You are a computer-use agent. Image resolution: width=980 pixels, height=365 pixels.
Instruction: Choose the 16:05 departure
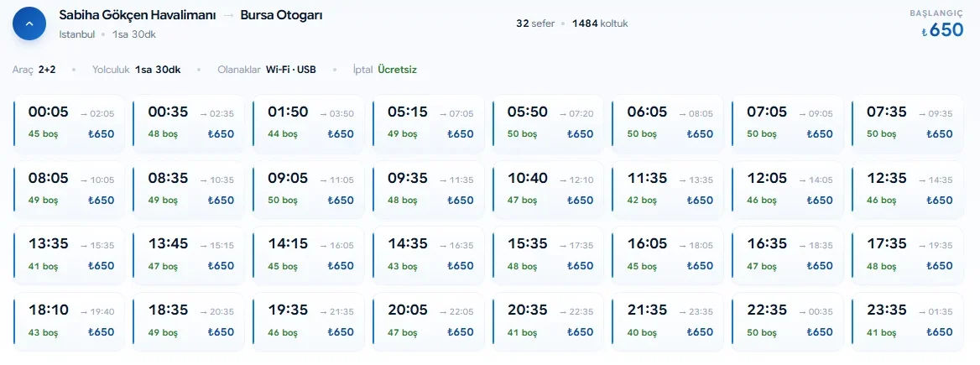click(668, 256)
